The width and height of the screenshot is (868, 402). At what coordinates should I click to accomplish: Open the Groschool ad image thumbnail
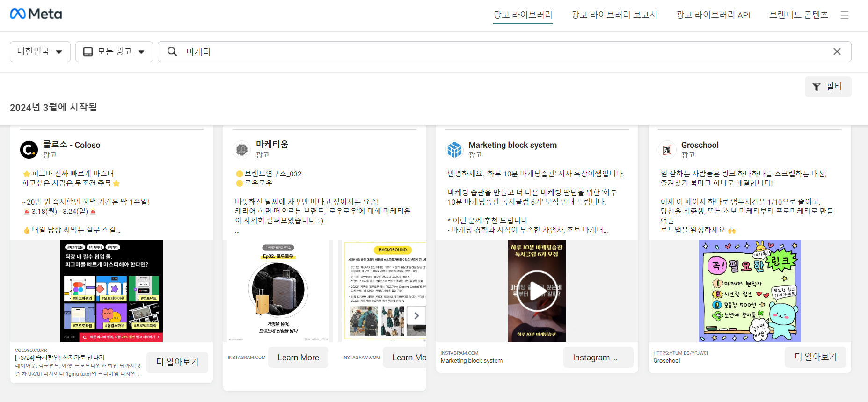tap(750, 291)
